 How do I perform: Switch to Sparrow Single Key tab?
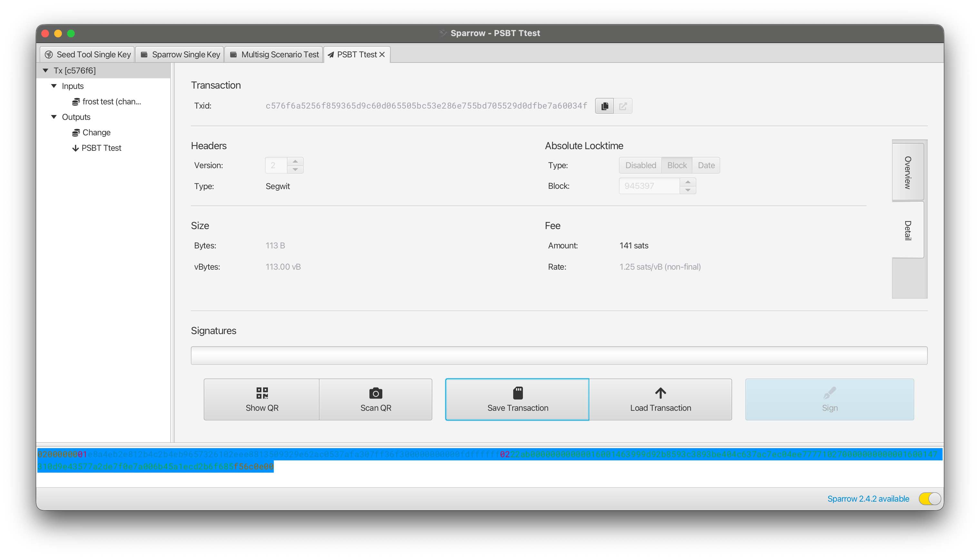pos(180,54)
